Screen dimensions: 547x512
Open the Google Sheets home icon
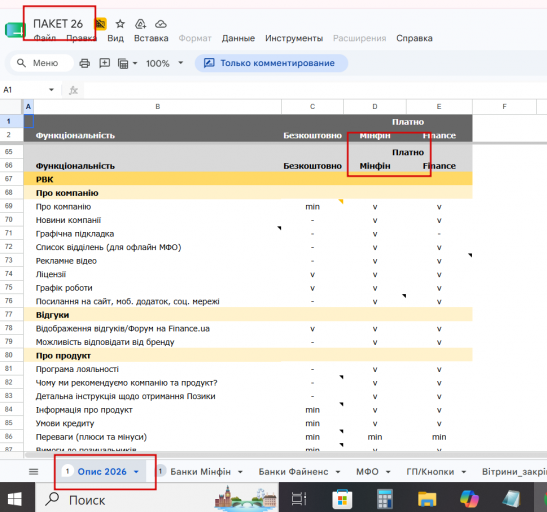[15, 30]
